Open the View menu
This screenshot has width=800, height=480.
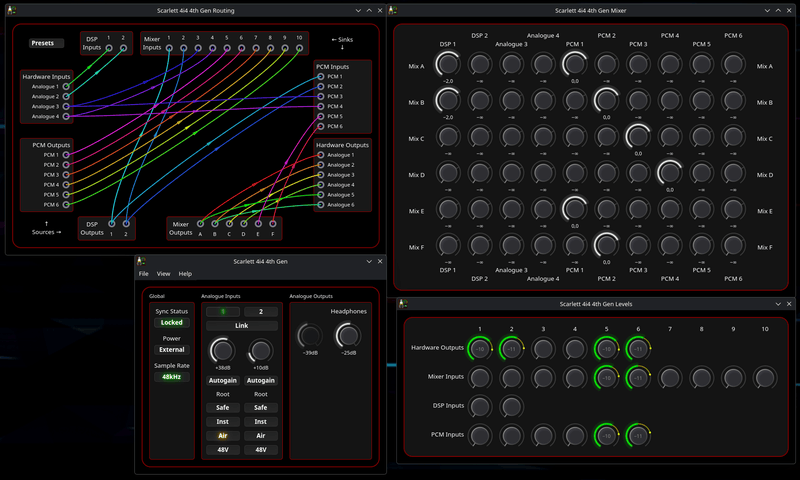click(163, 274)
